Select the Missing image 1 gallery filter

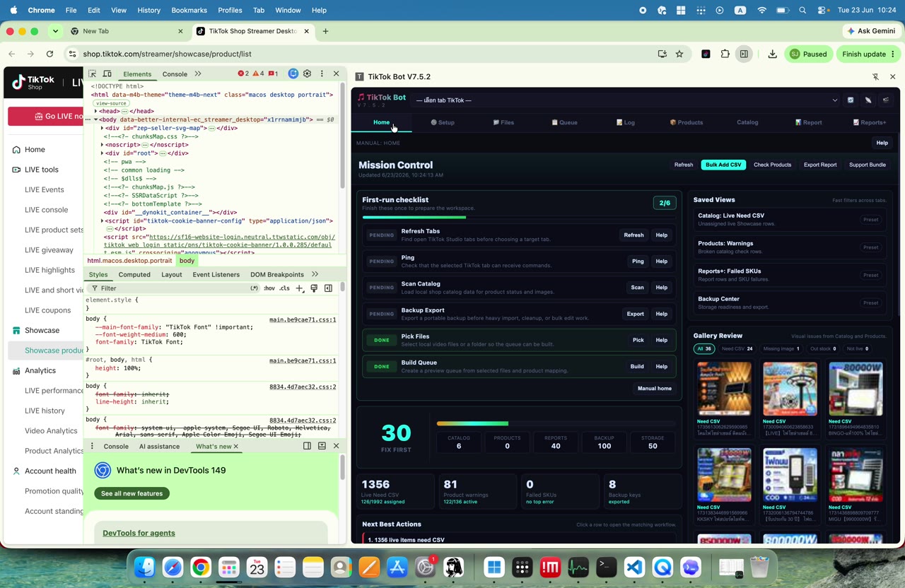(x=781, y=348)
